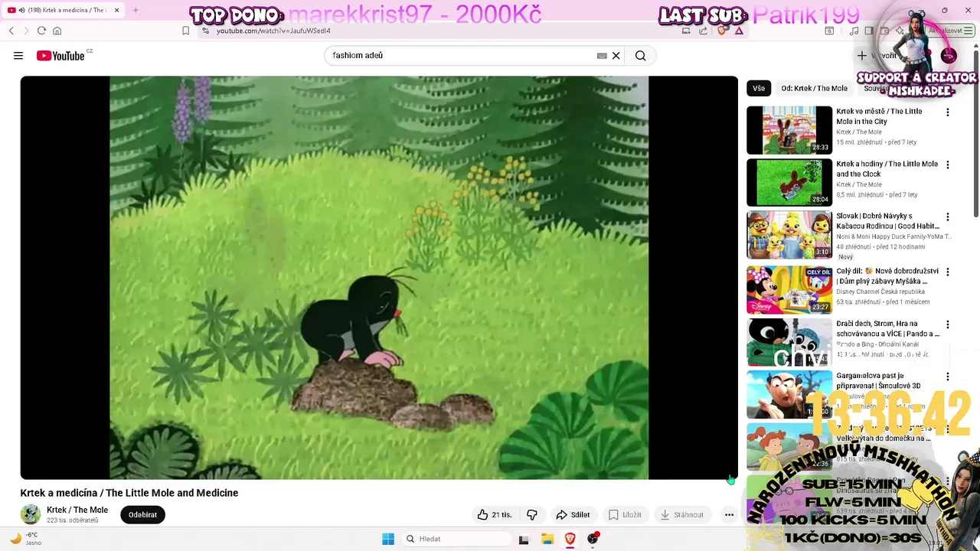Open options menu for Slovak Dobré Návyky
The width and height of the screenshot is (980, 551).
pos(948,217)
